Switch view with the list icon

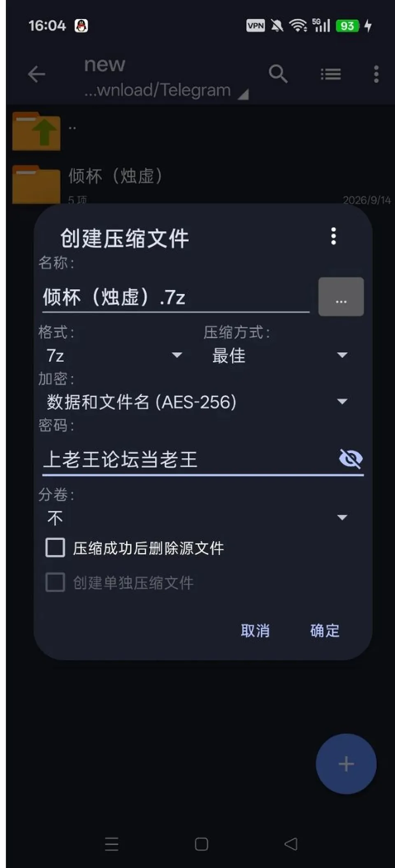(x=331, y=75)
